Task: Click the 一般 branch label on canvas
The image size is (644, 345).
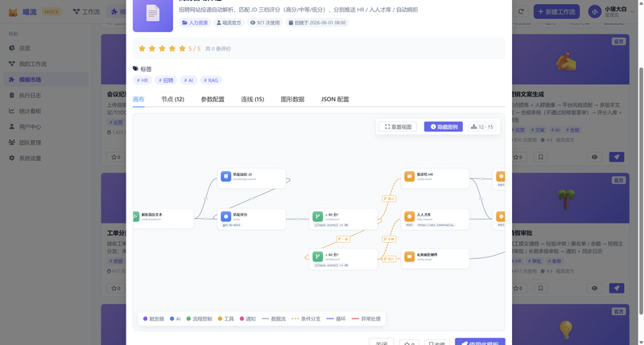Action: coord(344,239)
